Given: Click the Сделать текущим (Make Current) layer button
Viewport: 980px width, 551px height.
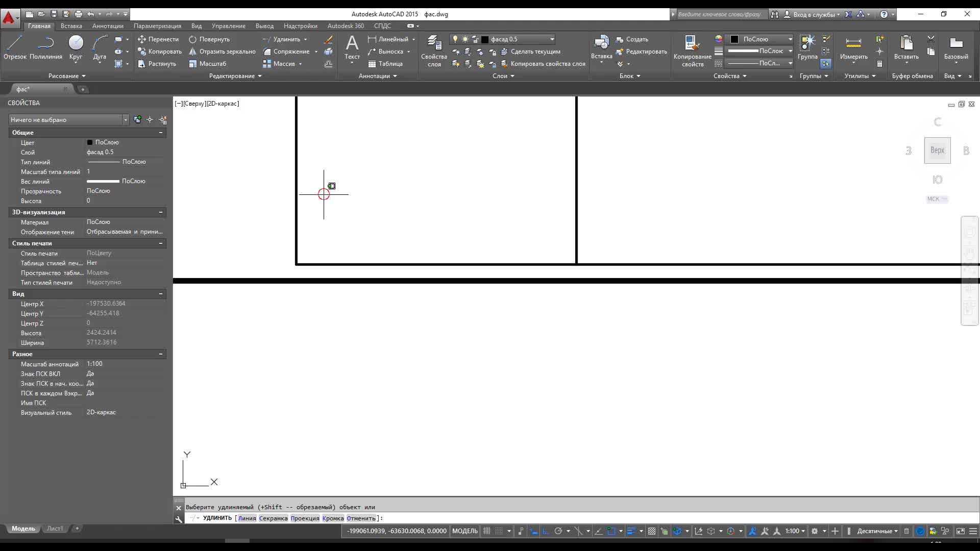Looking at the screenshot, I should tap(531, 52).
